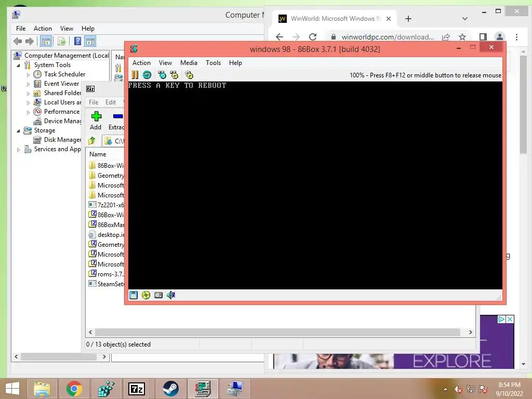This screenshot has height=399, width=532.
Task: Select desktop.ini in 7-Zip list
Action: [x=106, y=234]
